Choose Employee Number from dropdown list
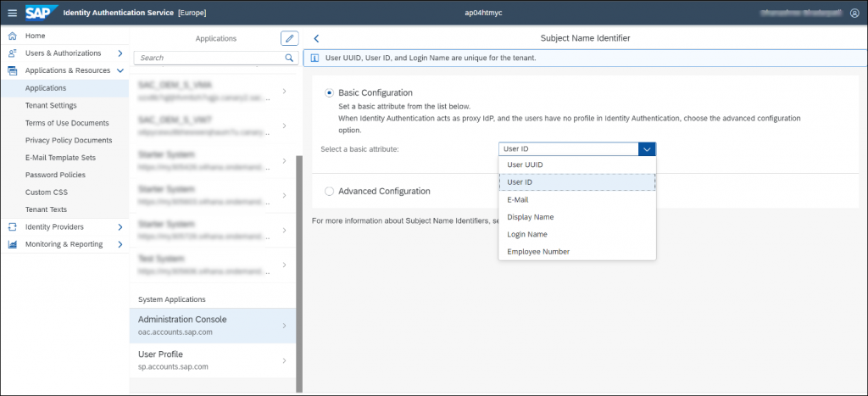Image resolution: width=868 pixels, height=396 pixels. [x=577, y=252]
